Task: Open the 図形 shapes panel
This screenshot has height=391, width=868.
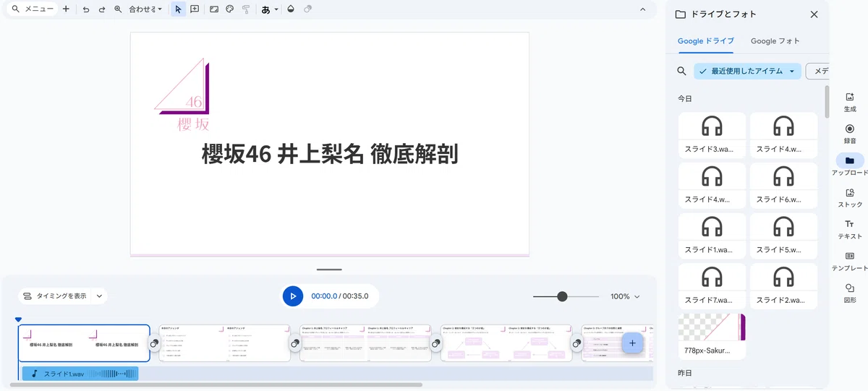Action: [x=850, y=293]
